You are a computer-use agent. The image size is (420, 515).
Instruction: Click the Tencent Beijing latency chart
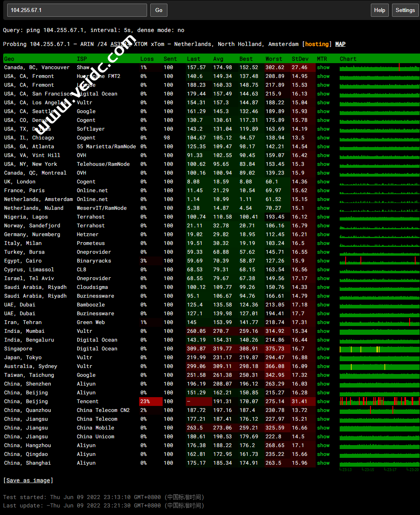pos(379,402)
